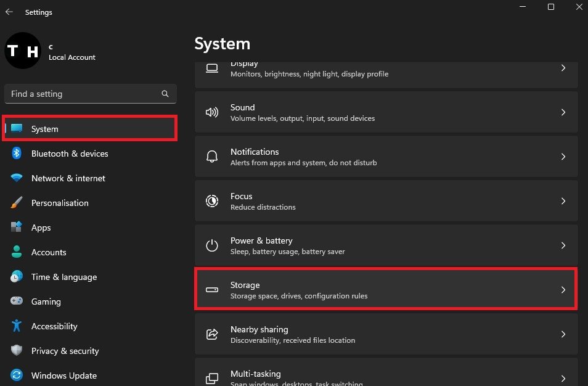Open Accounts from the sidebar
588x386 pixels.
pyautogui.click(x=49, y=252)
